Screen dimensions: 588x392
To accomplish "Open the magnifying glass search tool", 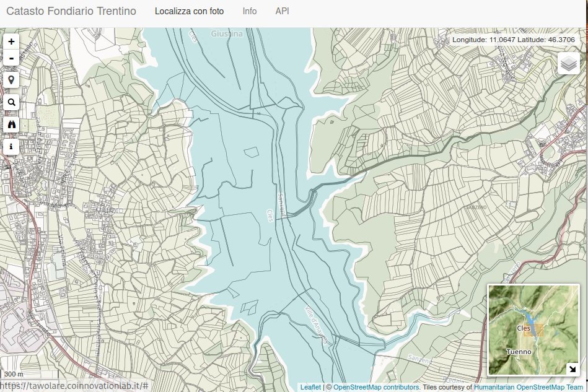I will tap(11, 103).
